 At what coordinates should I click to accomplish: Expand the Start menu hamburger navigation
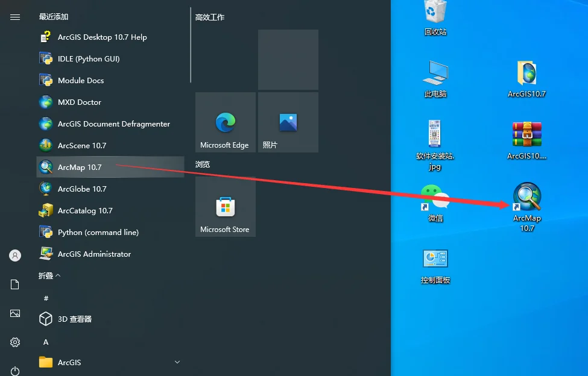pos(15,17)
